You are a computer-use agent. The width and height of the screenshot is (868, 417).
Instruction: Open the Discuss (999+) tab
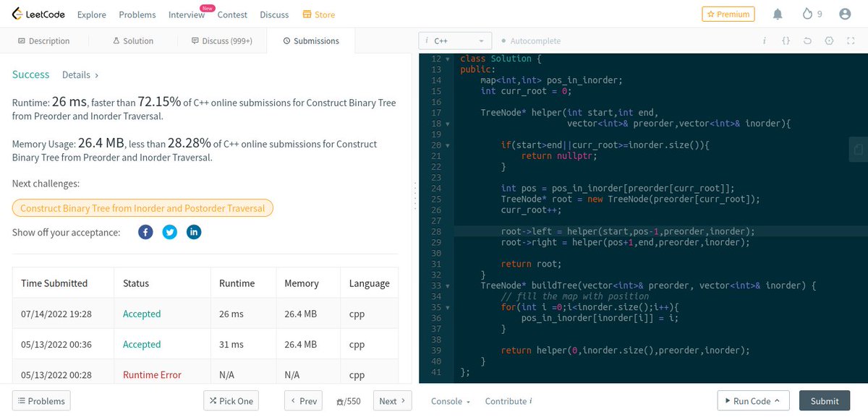[222, 41]
